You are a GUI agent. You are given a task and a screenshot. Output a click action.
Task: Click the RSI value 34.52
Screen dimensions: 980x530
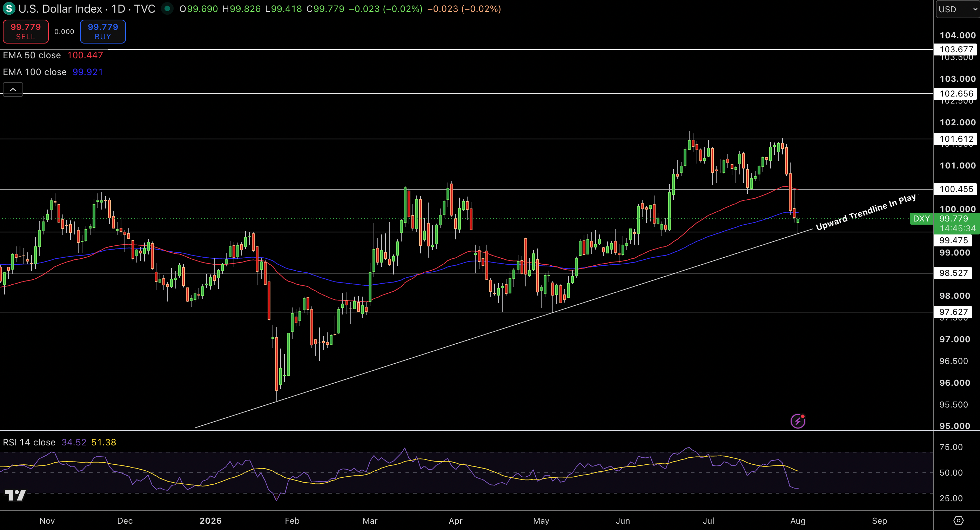[x=74, y=443]
